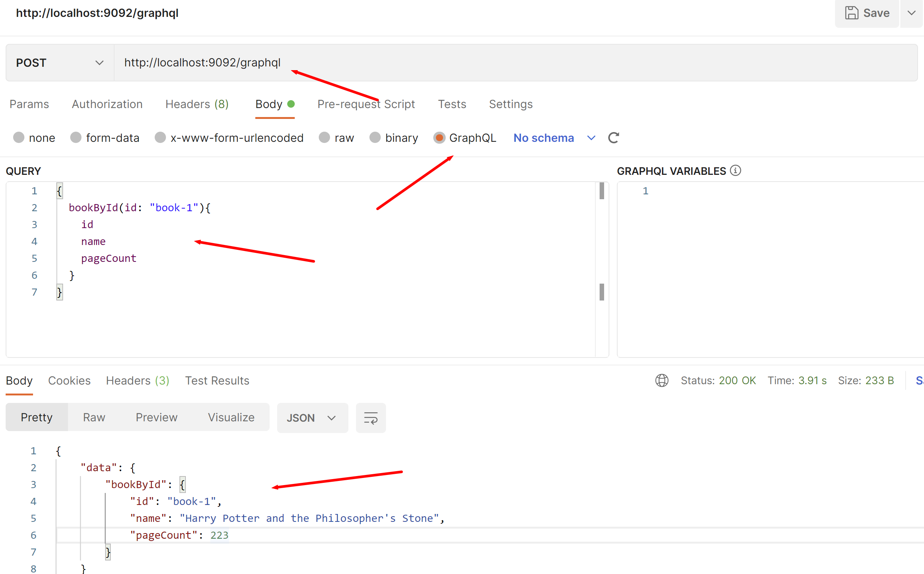
Task: Open the Test Results tab
Action: (x=217, y=380)
